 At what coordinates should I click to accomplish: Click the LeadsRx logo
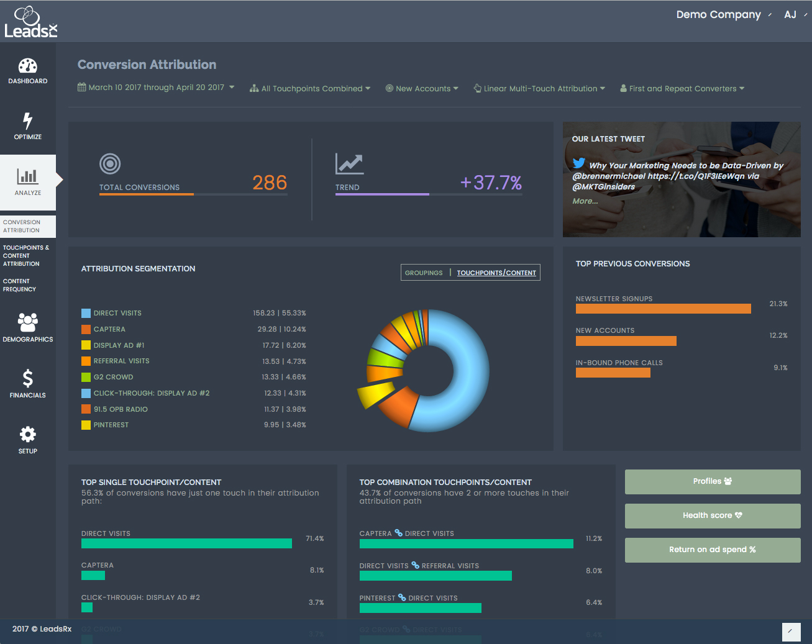(30, 22)
